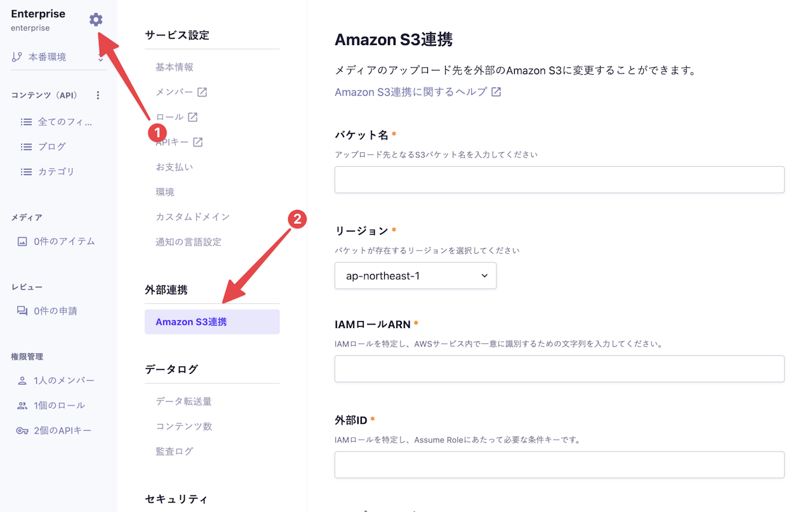Open the media image icon for 0件のアイテム
Viewport: 812px width, 512px height.
tap(22, 241)
